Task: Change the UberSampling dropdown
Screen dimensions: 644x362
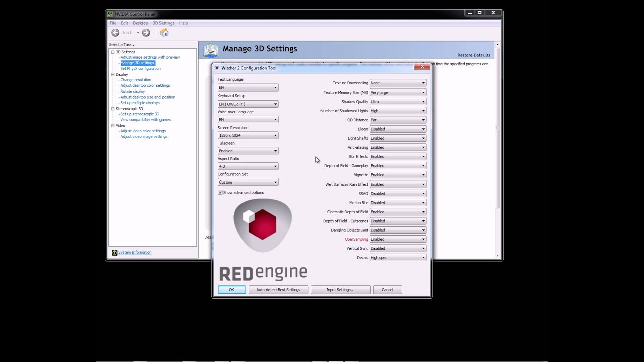Action: 398,239
